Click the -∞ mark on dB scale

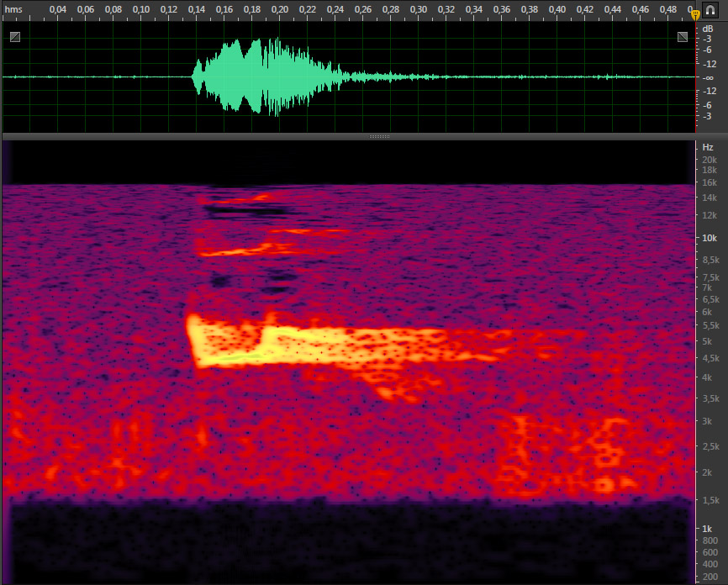pos(708,77)
